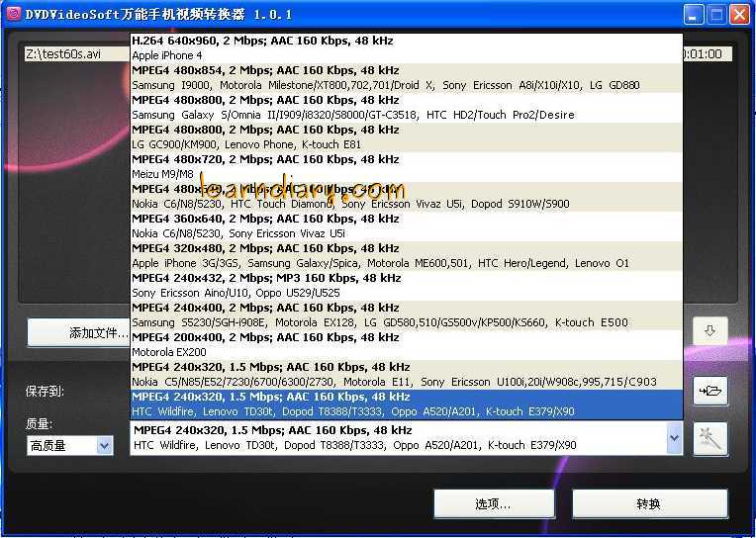
Task: Select preset for Nokia C6/N8/5230, HTC Touch Diamond
Action: click(406, 197)
